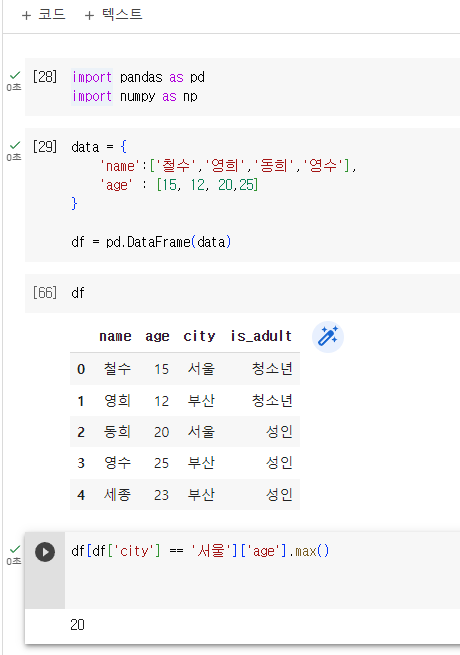Image resolution: width=460 pixels, height=655 pixels.
Task: Click the age column header
Action: coord(158,337)
